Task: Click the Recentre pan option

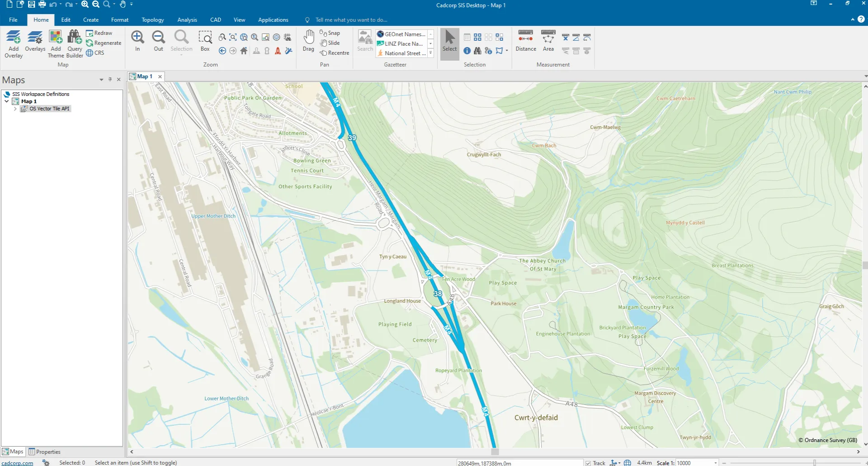Action: tap(335, 53)
